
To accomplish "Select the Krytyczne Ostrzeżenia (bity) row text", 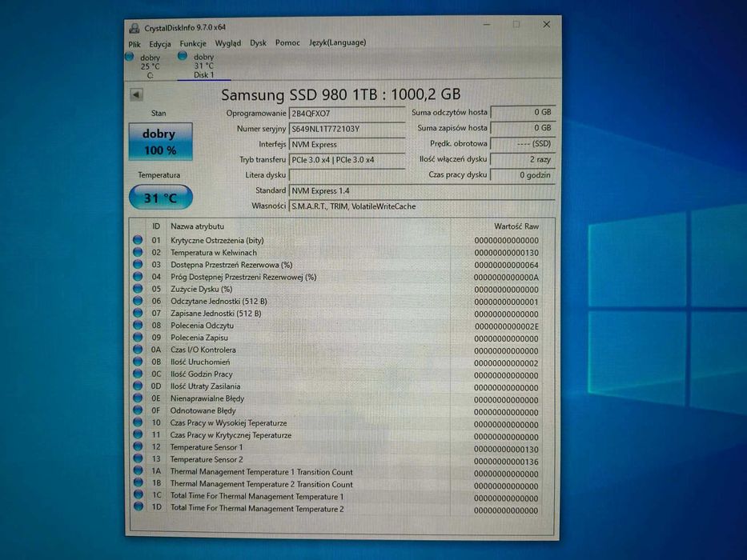I will pyautogui.click(x=217, y=241).
